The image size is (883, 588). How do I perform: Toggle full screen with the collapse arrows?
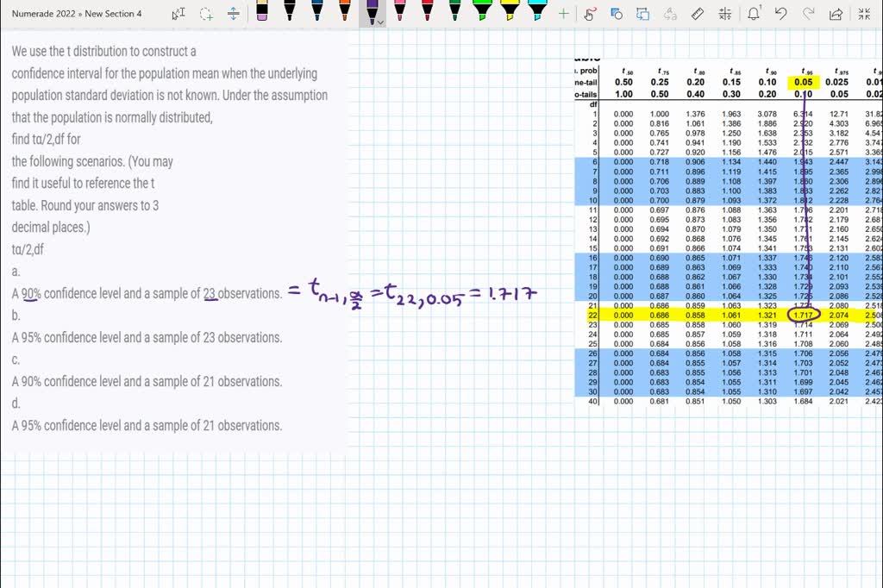[x=863, y=14]
